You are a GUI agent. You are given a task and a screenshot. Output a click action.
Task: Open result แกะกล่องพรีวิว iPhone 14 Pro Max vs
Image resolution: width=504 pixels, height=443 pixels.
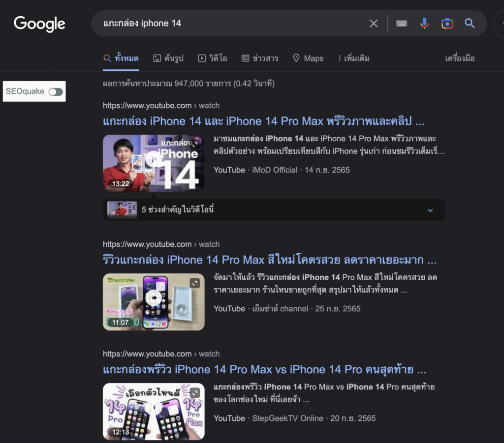pos(264,370)
